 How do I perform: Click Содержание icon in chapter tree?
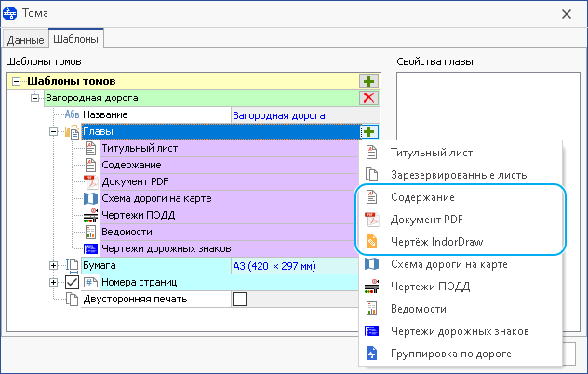[90, 165]
